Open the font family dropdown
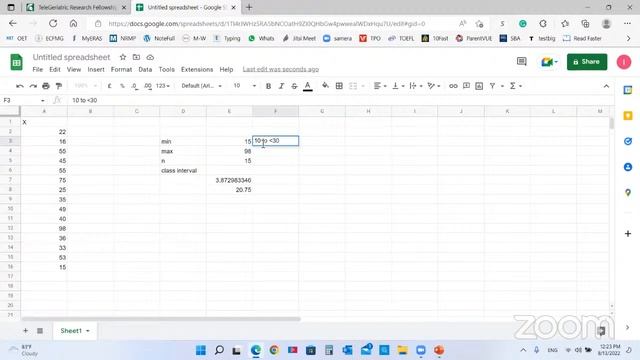Viewport: 640px width, 360px height. [202, 86]
